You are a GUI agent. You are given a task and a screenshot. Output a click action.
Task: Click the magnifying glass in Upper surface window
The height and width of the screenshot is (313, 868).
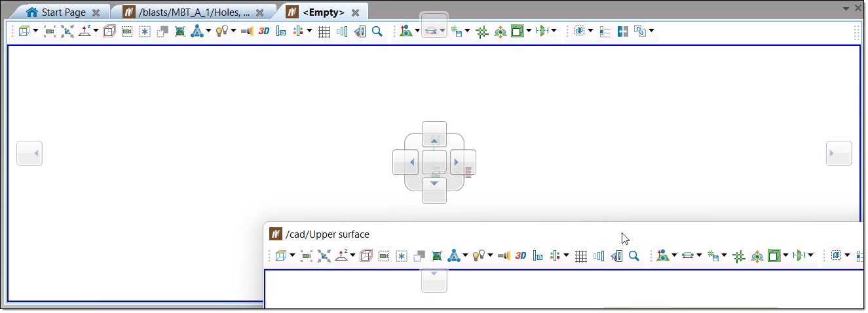(634, 256)
